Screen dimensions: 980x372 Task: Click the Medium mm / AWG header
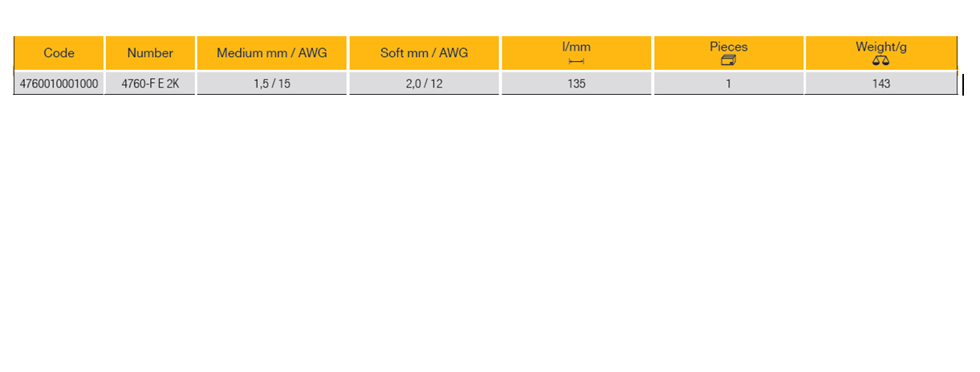coord(271,53)
